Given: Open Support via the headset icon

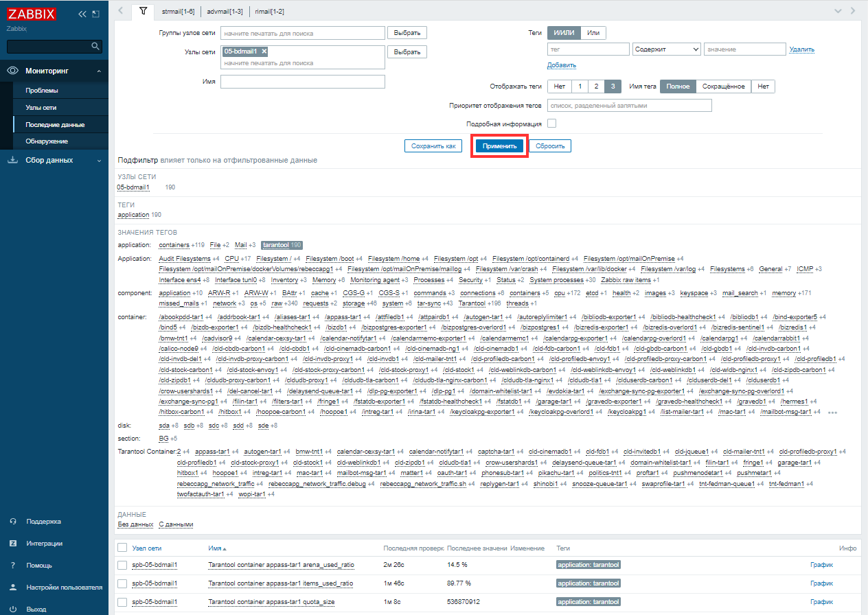Looking at the screenshot, I should 12,522.
